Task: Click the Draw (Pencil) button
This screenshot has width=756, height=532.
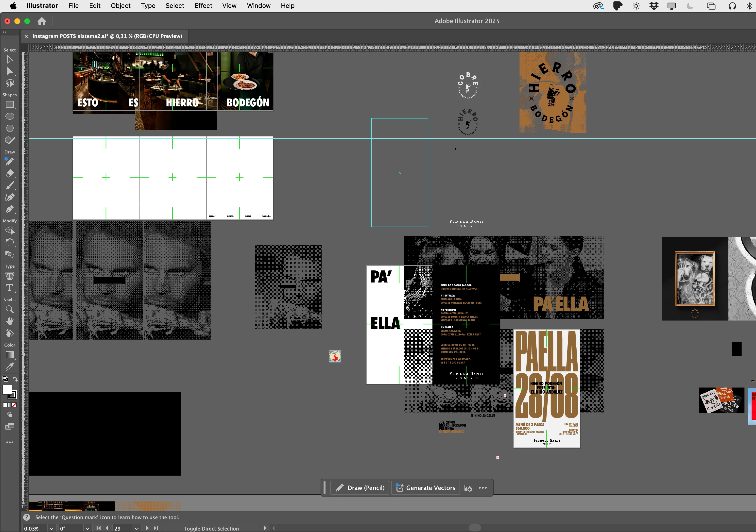Action: (x=360, y=488)
